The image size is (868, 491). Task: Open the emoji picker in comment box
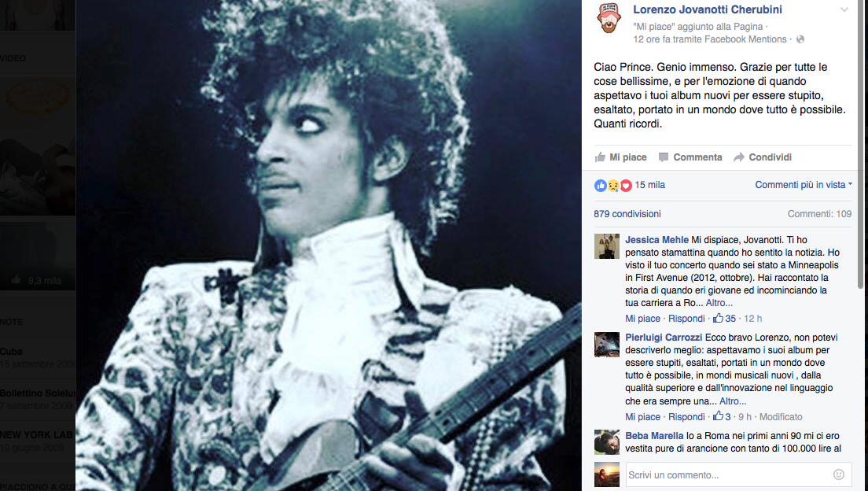coord(839,474)
